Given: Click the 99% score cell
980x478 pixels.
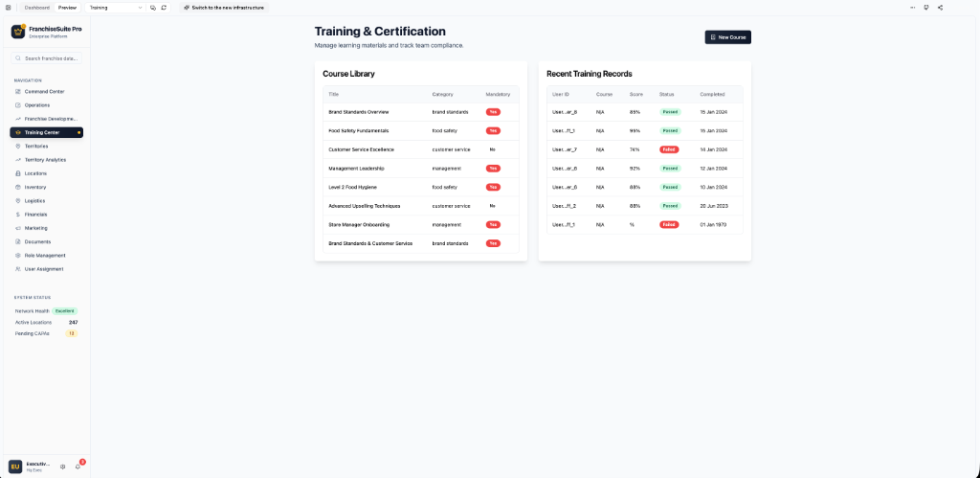Looking at the screenshot, I should click(x=635, y=131).
